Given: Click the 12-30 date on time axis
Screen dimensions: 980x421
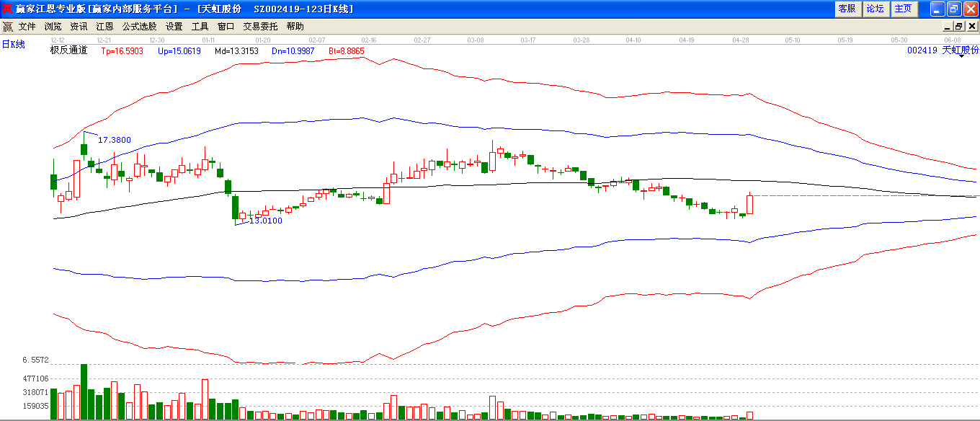Looking at the screenshot, I should [156, 40].
